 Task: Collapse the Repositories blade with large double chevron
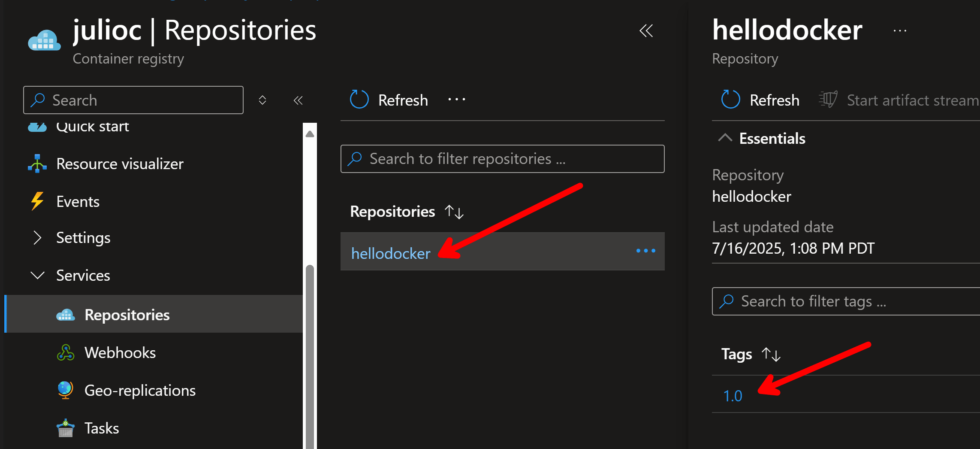(x=646, y=30)
